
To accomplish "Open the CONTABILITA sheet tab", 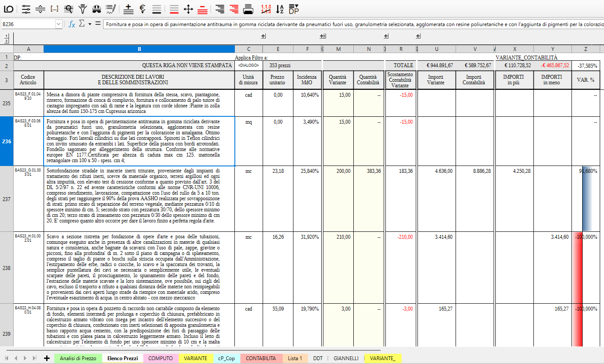I will 261,358.
